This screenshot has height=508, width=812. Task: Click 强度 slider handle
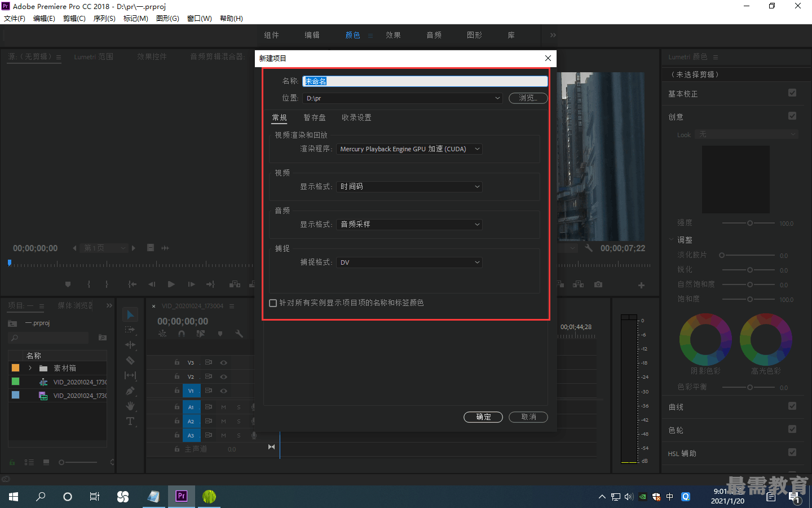pyautogui.click(x=750, y=223)
